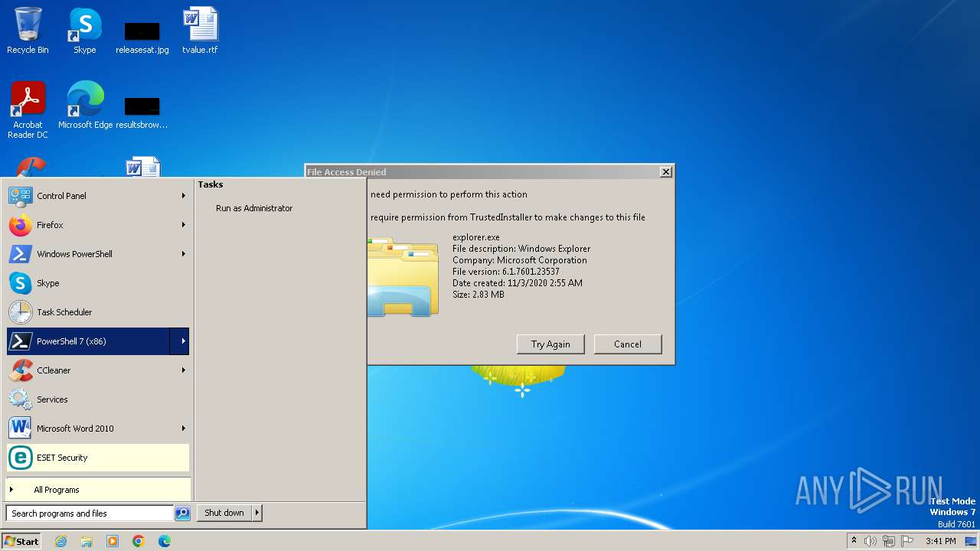Open Acrobat Reader DC desktop shortcut

click(x=28, y=110)
